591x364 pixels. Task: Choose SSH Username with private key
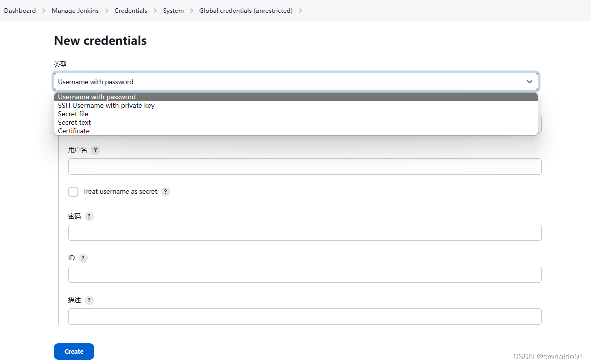pyautogui.click(x=296, y=106)
